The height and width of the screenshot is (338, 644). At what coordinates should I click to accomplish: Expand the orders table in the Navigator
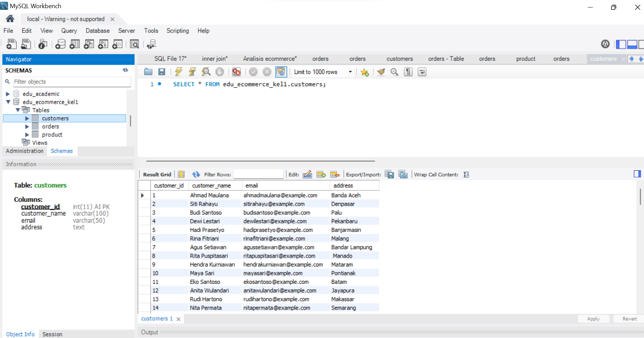click(27, 126)
